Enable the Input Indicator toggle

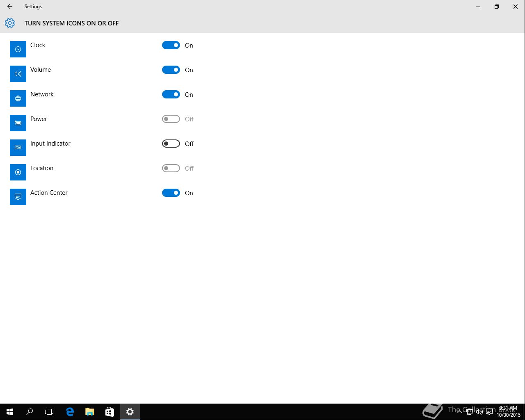coord(171,144)
